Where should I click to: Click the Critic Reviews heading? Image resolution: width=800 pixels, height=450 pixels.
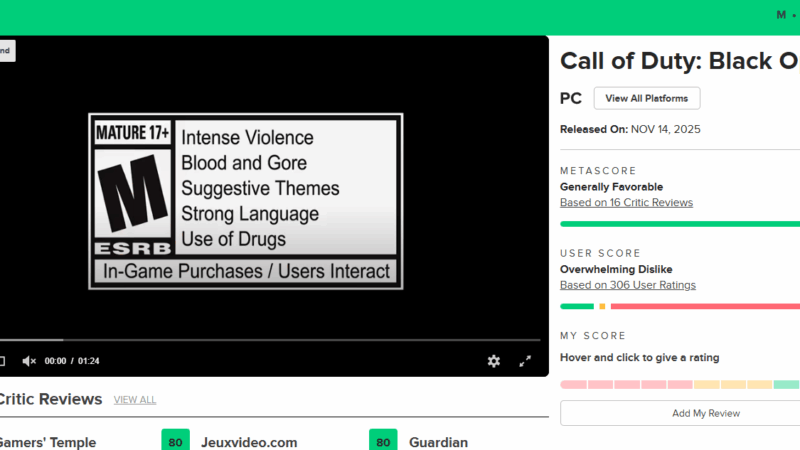51,399
